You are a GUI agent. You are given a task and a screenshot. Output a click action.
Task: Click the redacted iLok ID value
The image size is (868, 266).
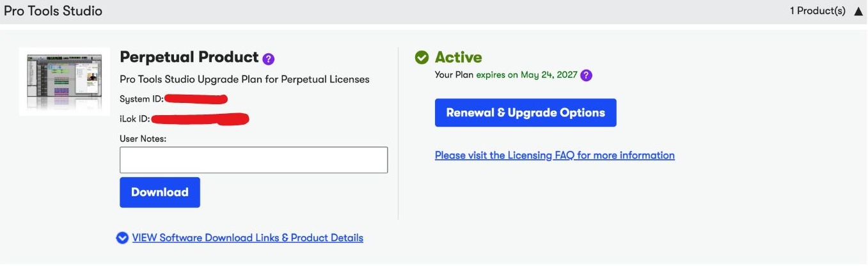200,119
